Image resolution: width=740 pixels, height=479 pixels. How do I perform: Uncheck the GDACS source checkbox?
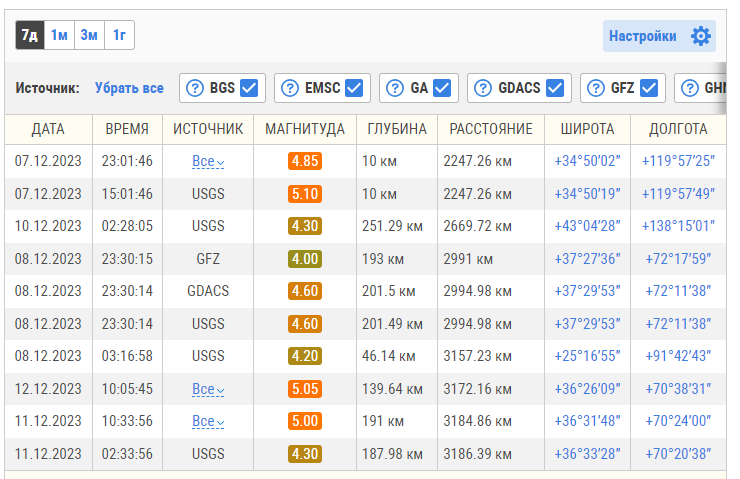click(555, 88)
